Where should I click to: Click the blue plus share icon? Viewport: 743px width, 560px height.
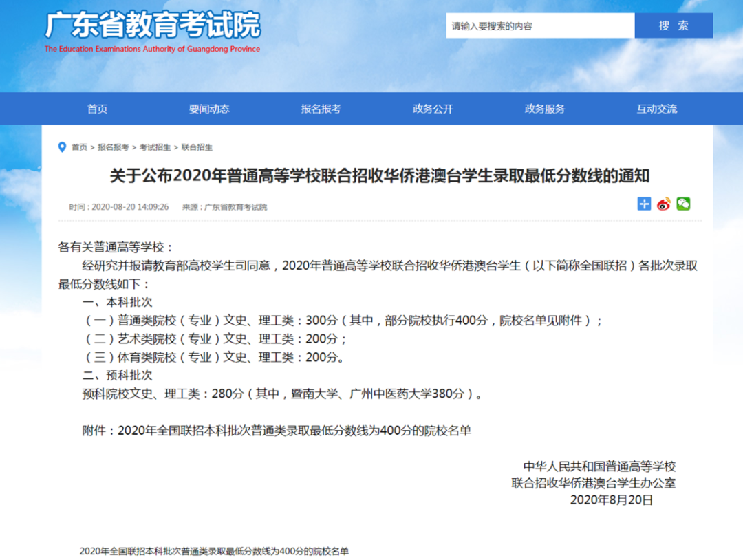click(x=644, y=204)
